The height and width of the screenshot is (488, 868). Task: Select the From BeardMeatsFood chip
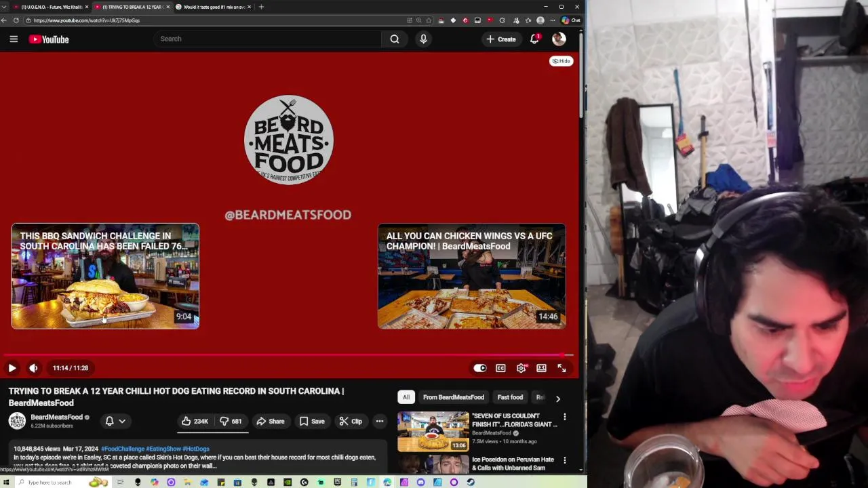pos(453,397)
